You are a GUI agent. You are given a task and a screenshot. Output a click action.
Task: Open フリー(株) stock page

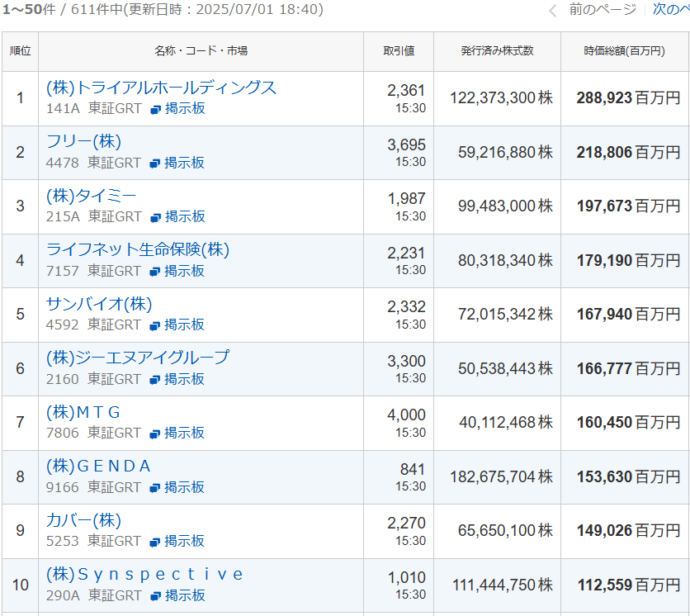[83, 142]
